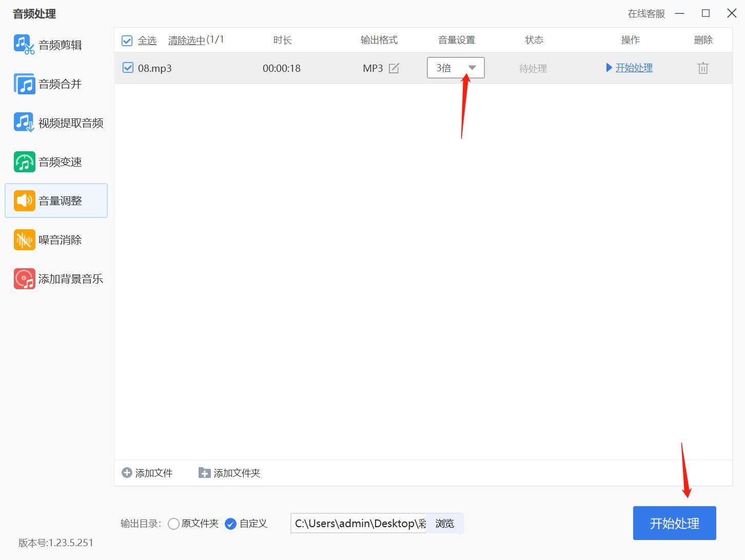Delete 08.mp3 using the trash icon
Screen dimensions: 745x560
[x=703, y=68]
